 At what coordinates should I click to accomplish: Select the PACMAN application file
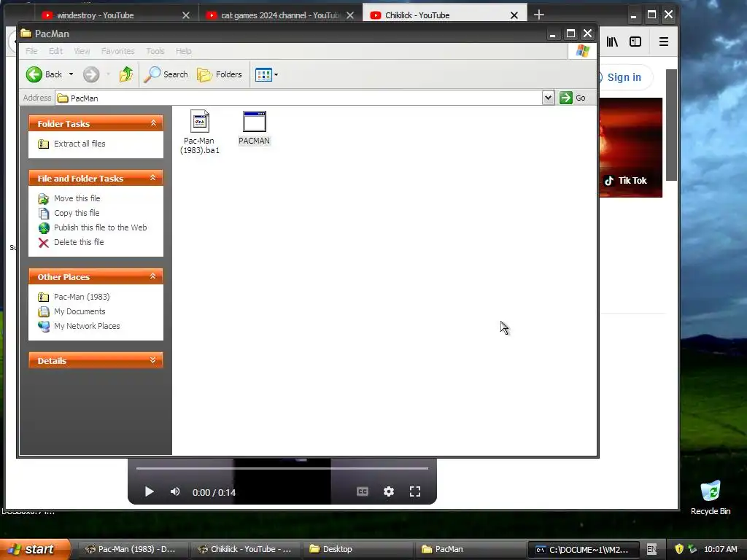[x=255, y=128]
